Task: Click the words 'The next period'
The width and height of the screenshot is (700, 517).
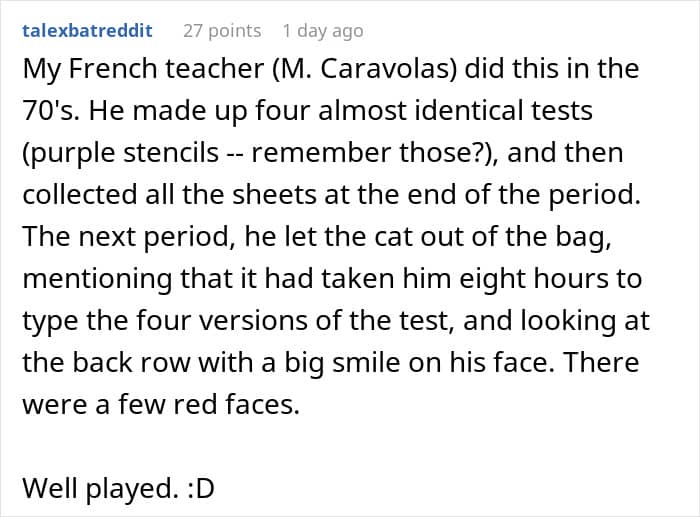Action: (125, 237)
